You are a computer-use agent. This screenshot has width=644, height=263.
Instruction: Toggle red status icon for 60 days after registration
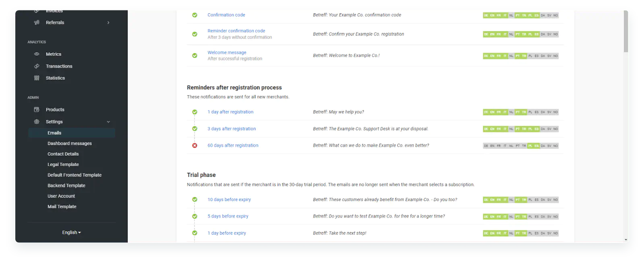pos(195,146)
